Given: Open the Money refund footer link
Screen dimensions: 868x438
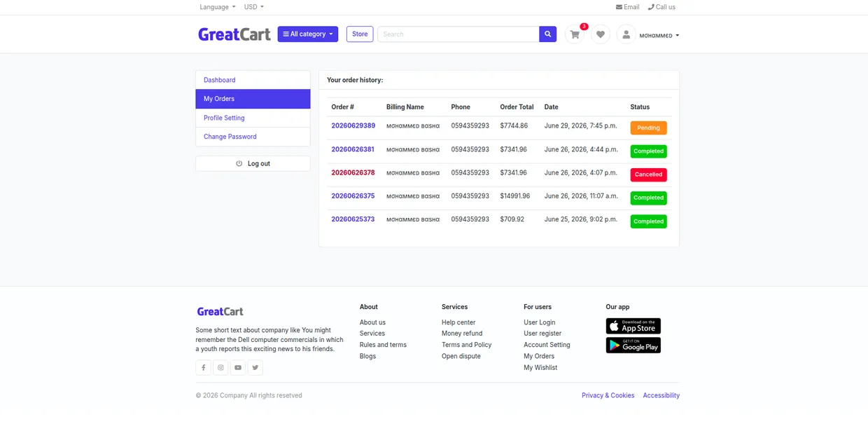Looking at the screenshot, I should point(462,334).
